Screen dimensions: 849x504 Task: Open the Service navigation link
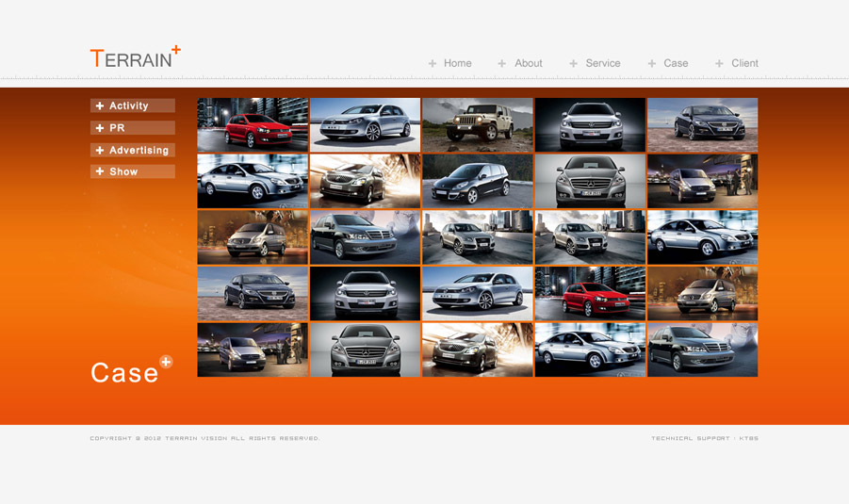[x=603, y=63]
